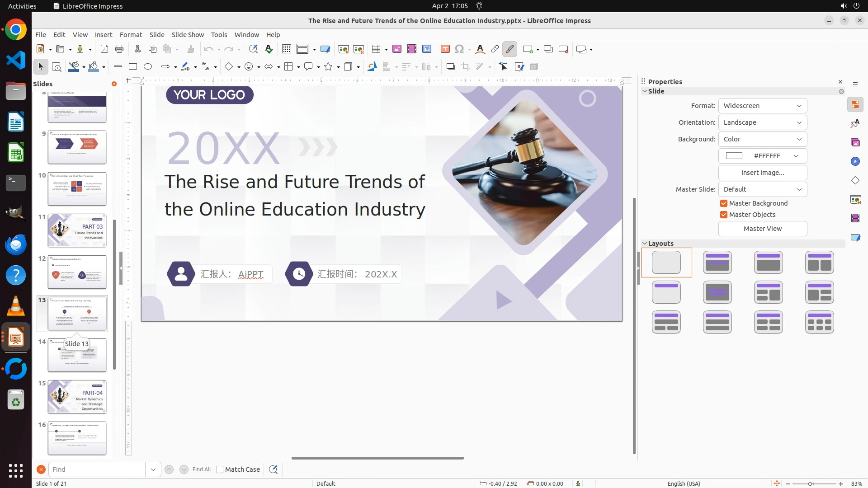Image resolution: width=868 pixels, height=488 pixels.
Task: Click the Insert Image... button
Action: click(762, 173)
